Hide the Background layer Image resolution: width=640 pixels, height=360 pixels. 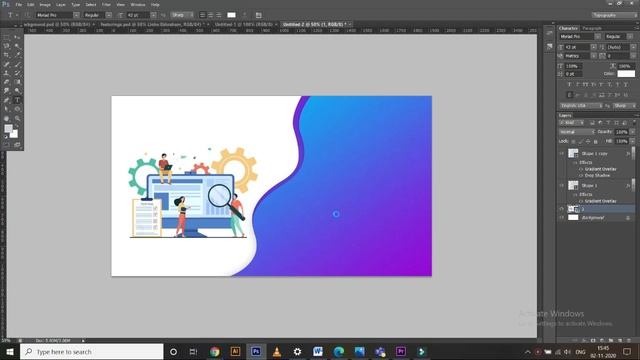click(562, 218)
